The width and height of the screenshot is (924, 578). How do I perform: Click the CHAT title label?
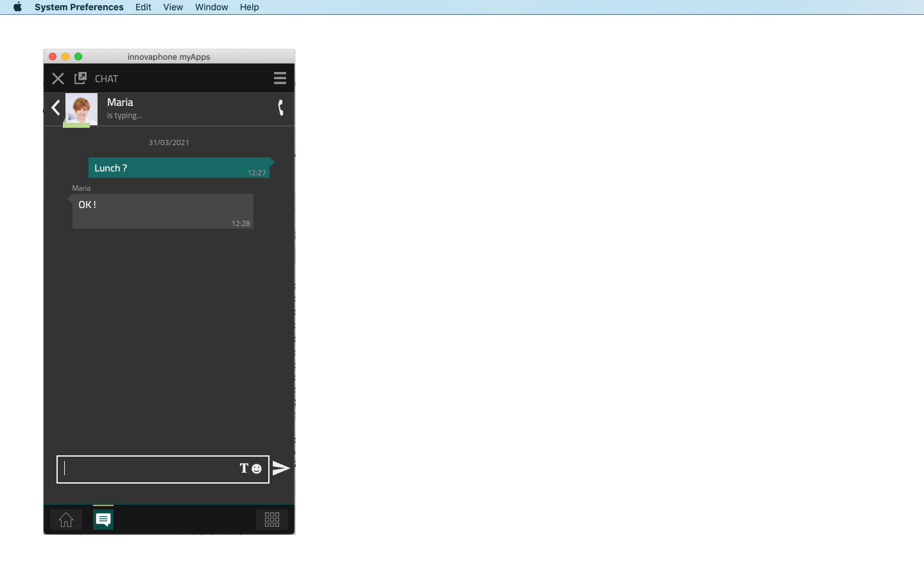click(x=107, y=78)
